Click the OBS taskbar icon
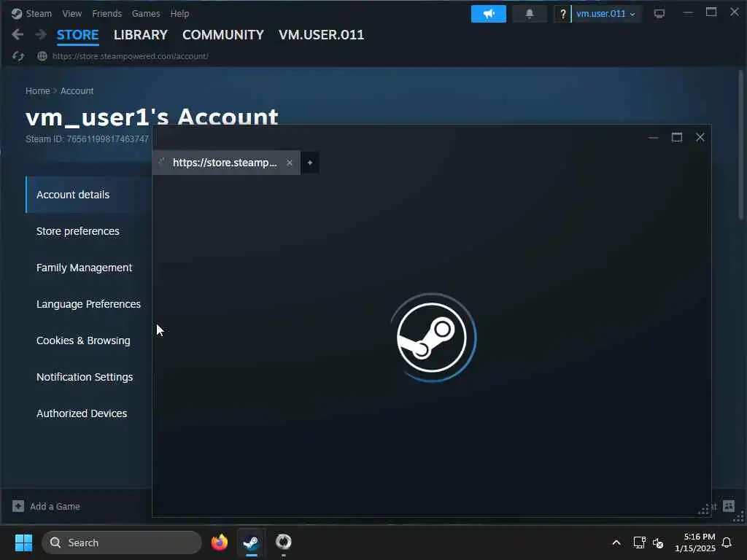The width and height of the screenshot is (747, 560). (x=284, y=542)
